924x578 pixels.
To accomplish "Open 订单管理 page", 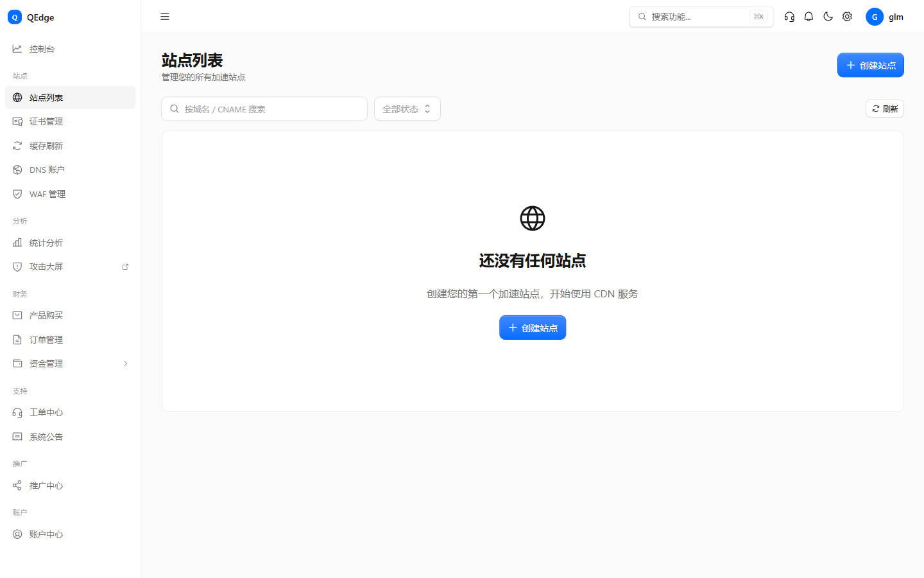I will click(71, 340).
